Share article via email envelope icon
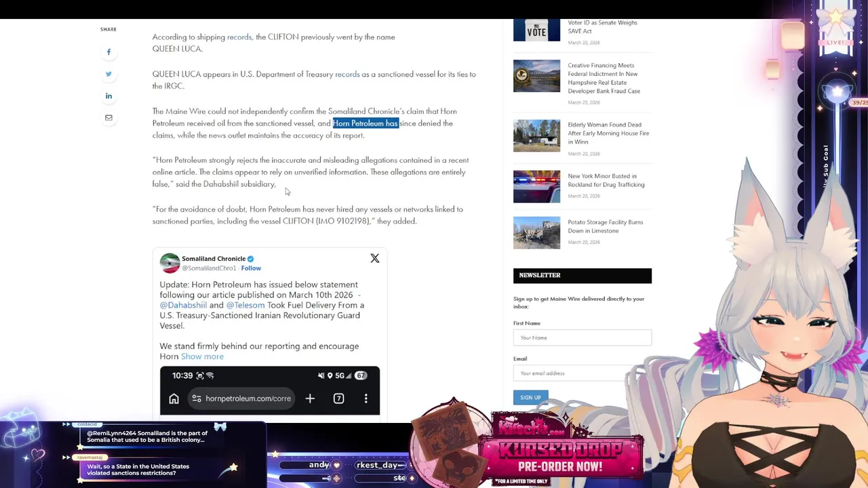 (108, 118)
